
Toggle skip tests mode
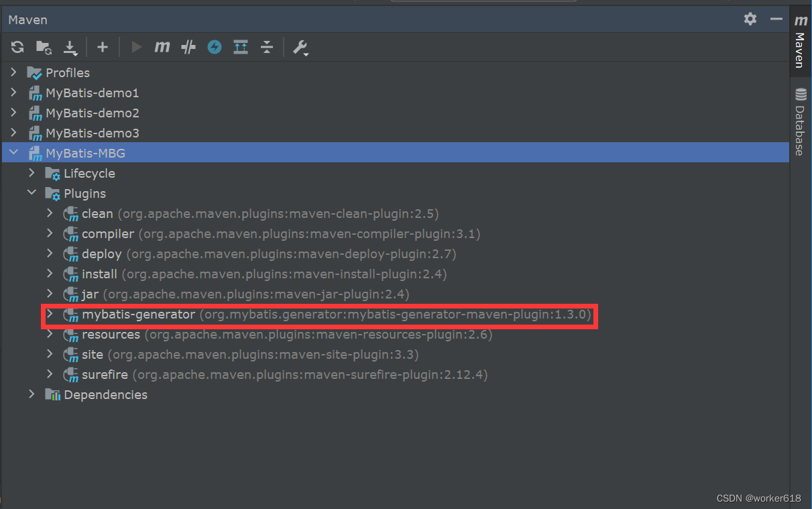coord(215,47)
